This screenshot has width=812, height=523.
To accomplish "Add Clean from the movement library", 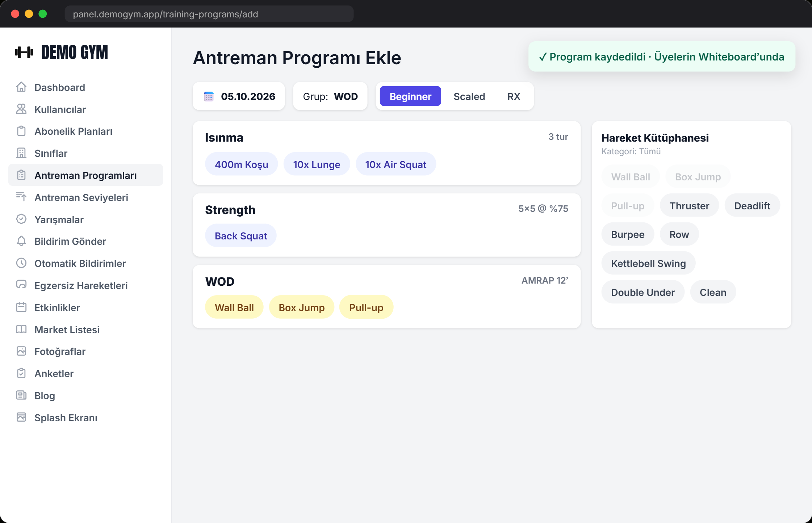I will pos(713,292).
